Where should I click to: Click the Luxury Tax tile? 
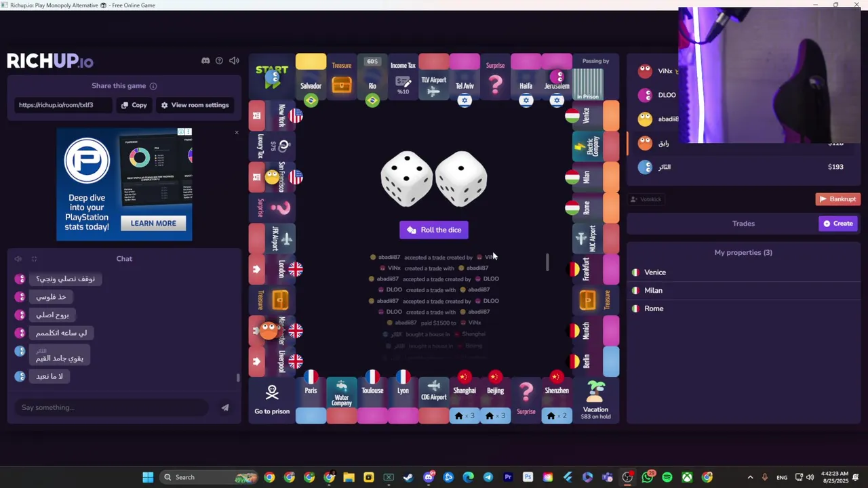[272, 146]
